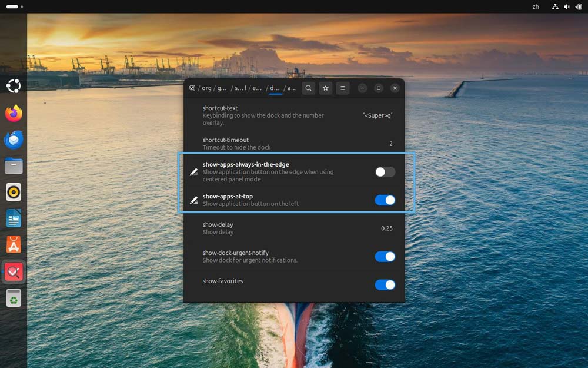The image size is (588, 368).
Task: Toggle the show-favorites switch off
Action: coord(385,285)
